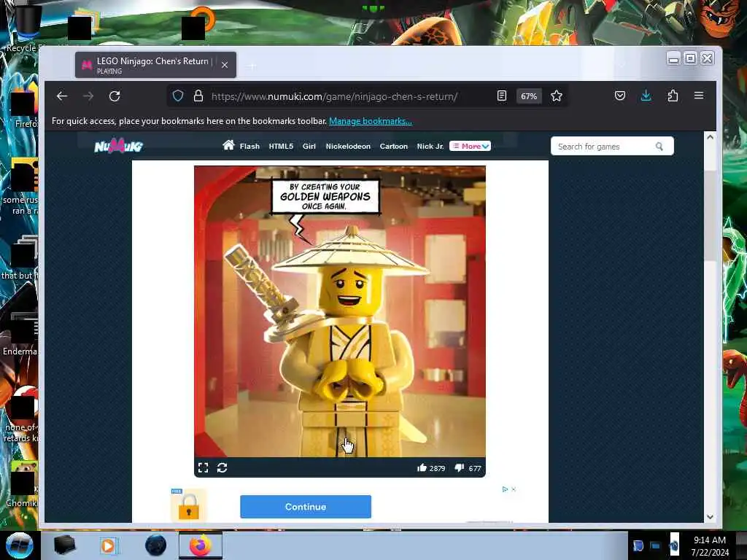The width and height of the screenshot is (747, 560).
Task: Click the Numuki home house icon
Action: 228,145
